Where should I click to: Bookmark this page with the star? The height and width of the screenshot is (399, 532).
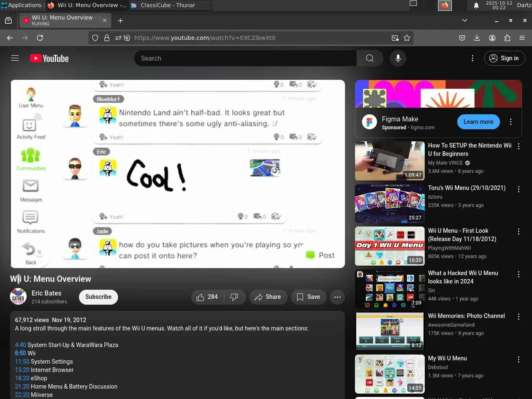407,38
